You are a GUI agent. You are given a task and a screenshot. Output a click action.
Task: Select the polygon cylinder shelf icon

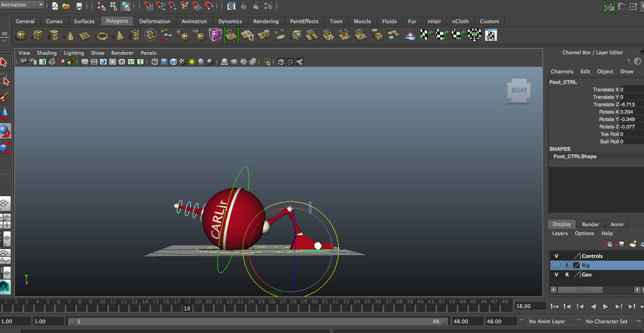[54, 35]
